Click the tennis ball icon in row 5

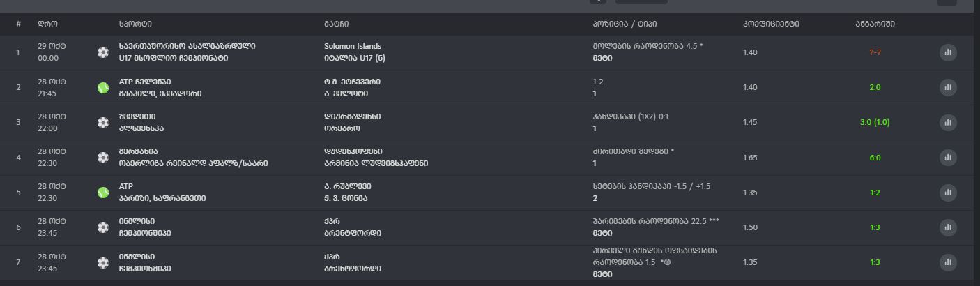coord(103,193)
